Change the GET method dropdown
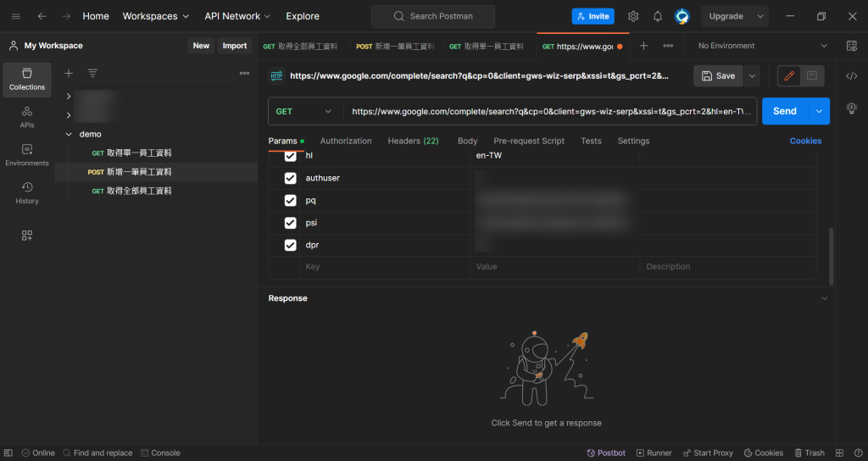Image resolution: width=868 pixels, height=461 pixels. [x=304, y=111]
